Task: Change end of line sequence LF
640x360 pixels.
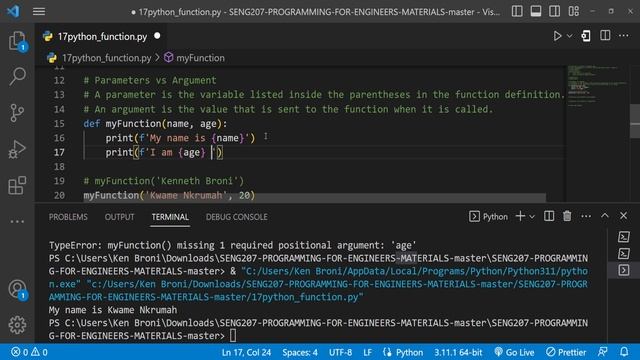Action: pyautogui.click(x=367, y=352)
